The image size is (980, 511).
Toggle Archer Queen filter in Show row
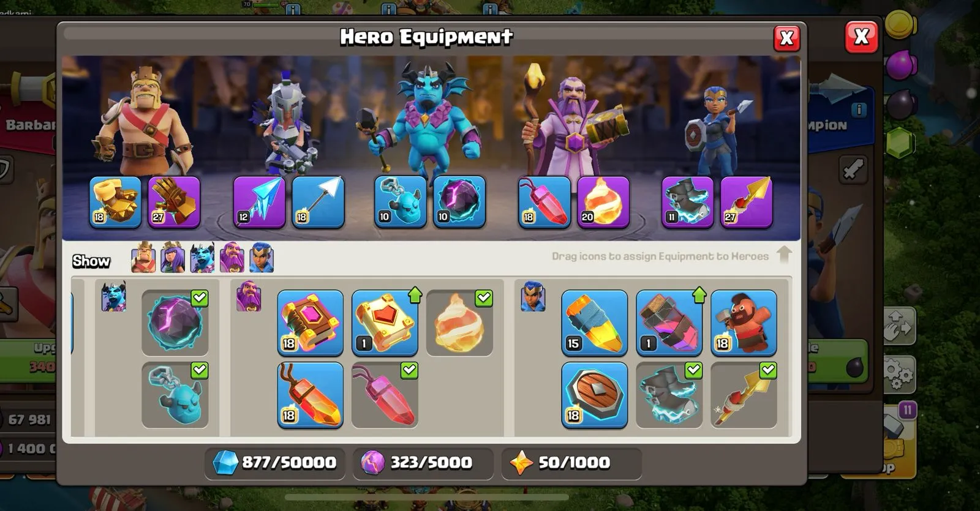point(173,258)
